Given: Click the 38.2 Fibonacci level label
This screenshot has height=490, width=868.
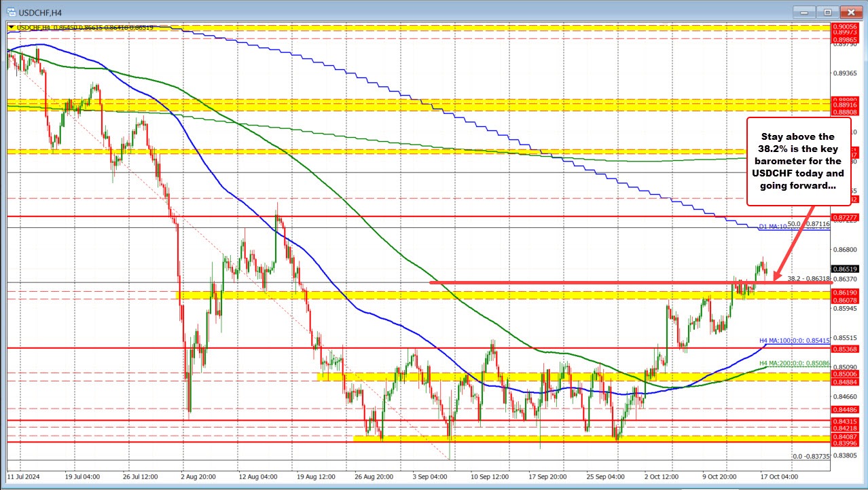Looking at the screenshot, I should (808, 278).
